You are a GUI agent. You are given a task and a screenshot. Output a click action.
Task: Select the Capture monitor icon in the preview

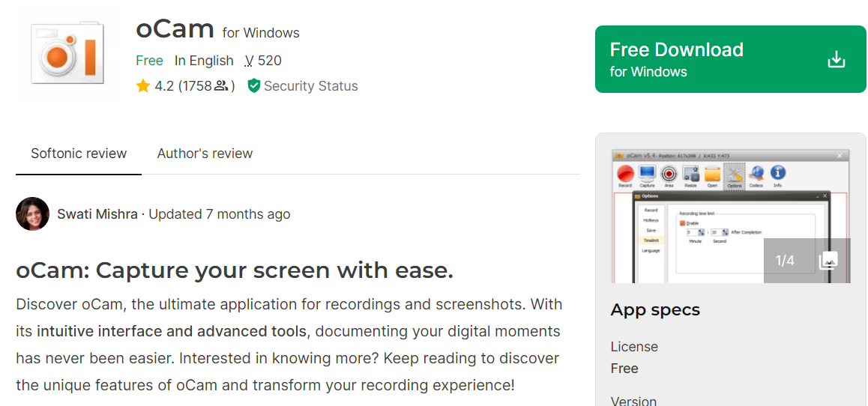(x=647, y=174)
